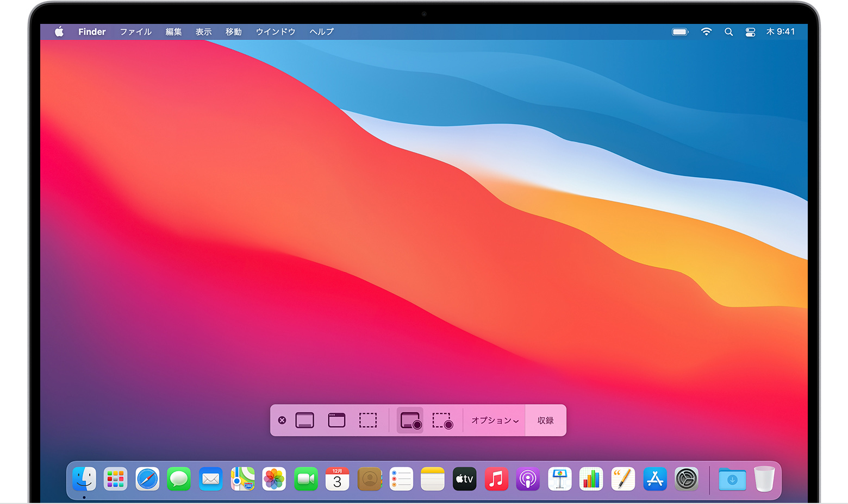The height and width of the screenshot is (504, 848).
Task: Open Launchpad
Action: (115, 479)
